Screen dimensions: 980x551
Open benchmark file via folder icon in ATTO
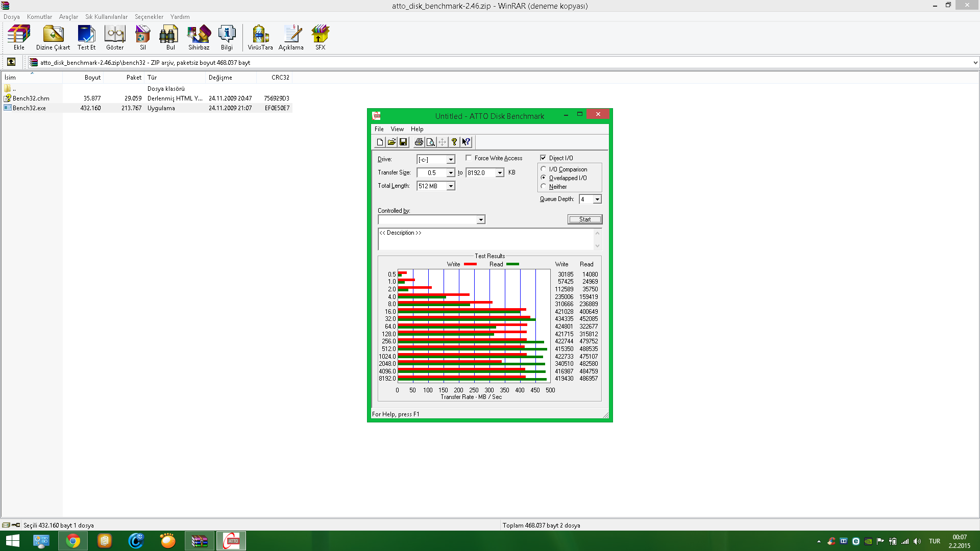[x=391, y=142]
